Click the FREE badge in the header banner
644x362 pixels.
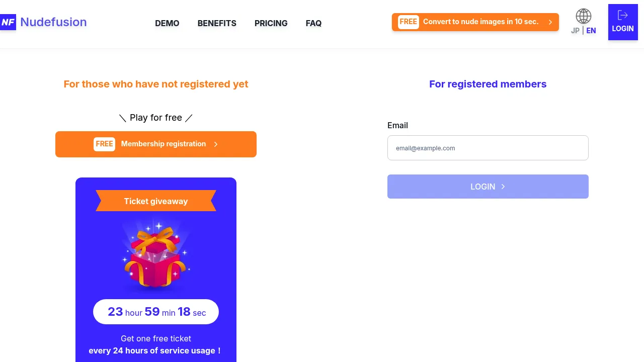pyautogui.click(x=408, y=22)
